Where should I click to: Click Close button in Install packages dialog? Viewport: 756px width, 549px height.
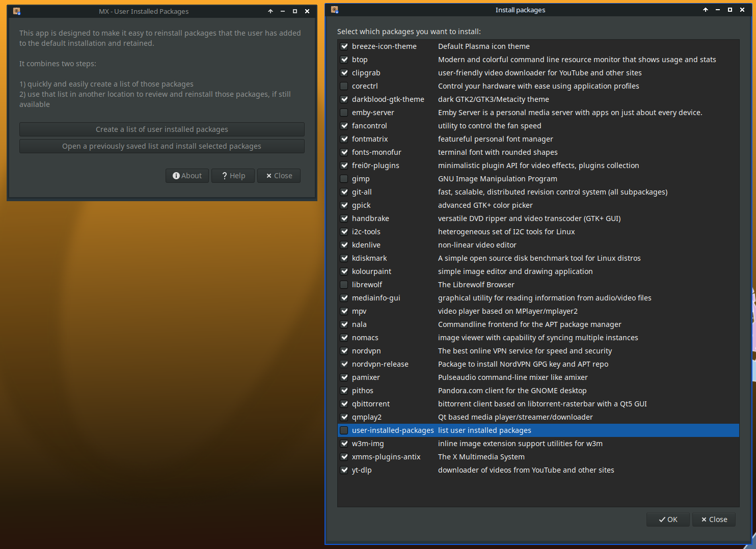pos(714,519)
